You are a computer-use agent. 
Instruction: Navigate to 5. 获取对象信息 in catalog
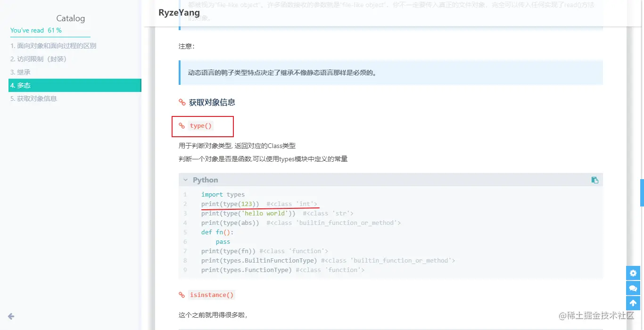pyautogui.click(x=33, y=99)
